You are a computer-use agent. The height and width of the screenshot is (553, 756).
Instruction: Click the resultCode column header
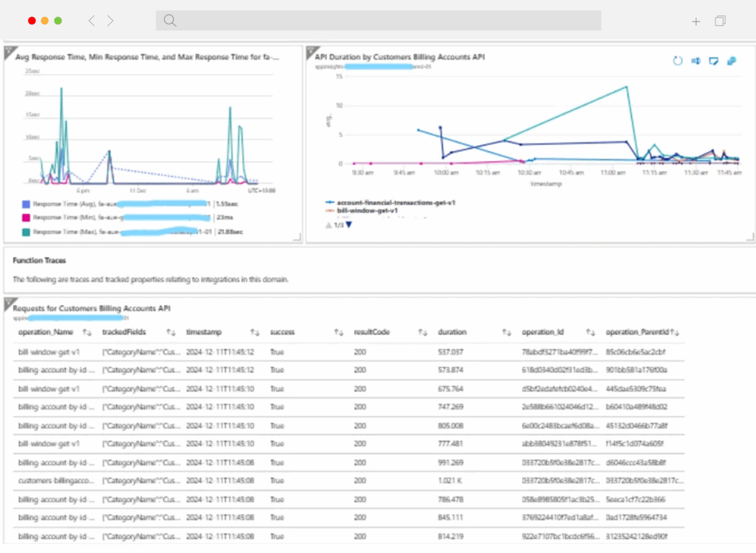[373, 332]
